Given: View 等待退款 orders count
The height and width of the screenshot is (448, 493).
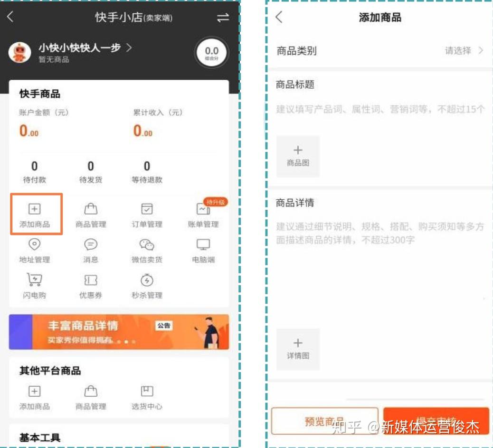Looking at the screenshot, I should 147,172.
